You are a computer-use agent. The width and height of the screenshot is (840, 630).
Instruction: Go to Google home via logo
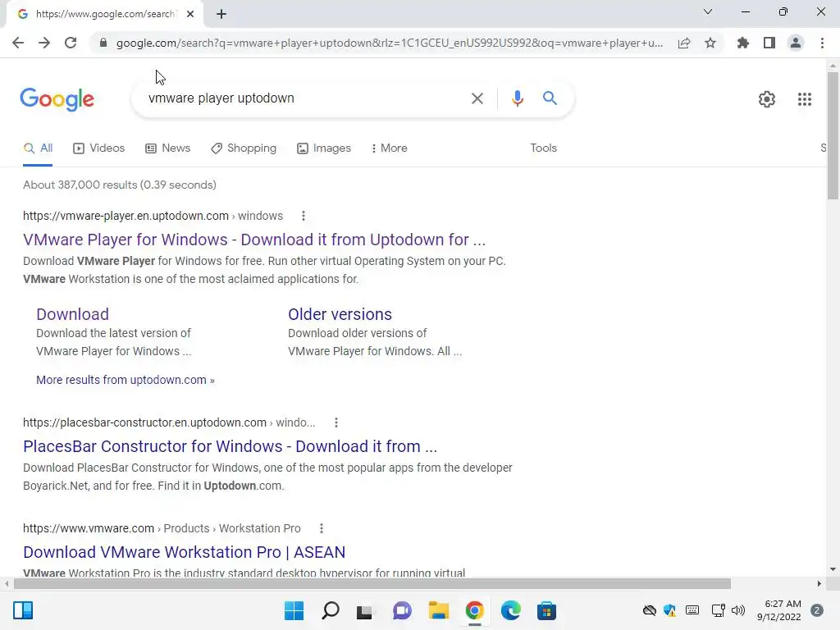(x=57, y=99)
